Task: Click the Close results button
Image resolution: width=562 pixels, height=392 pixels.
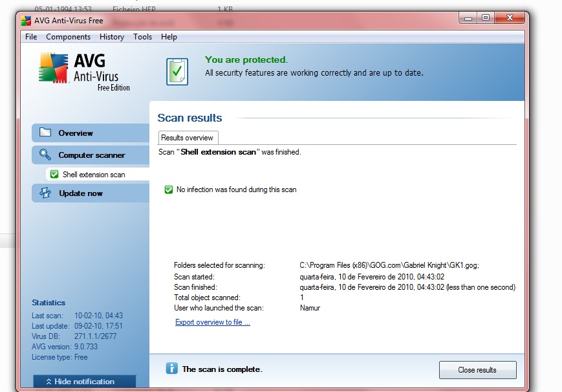Action: 477,370
